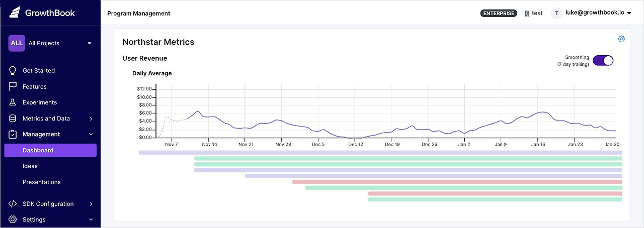Screen dimensions: 644x228
Task: Click the SDK Configuration label
Action: click(48, 204)
